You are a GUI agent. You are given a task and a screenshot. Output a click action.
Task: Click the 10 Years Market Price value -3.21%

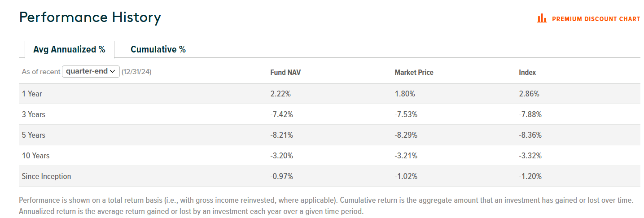point(406,156)
